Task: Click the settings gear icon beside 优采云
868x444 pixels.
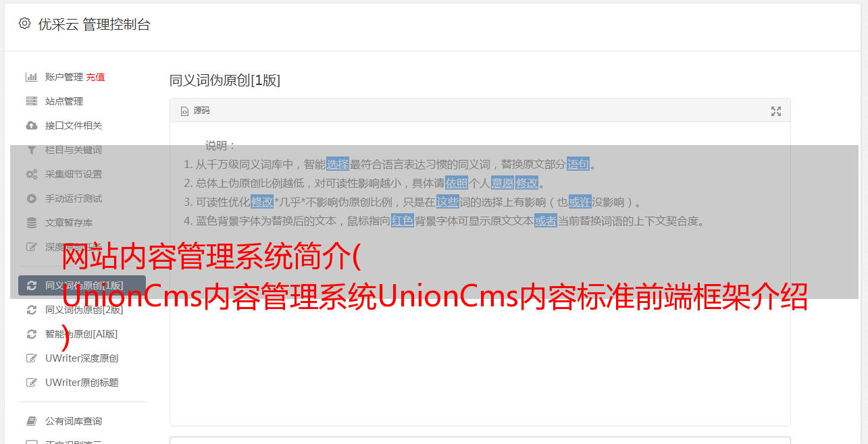Action: click(x=24, y=24)
